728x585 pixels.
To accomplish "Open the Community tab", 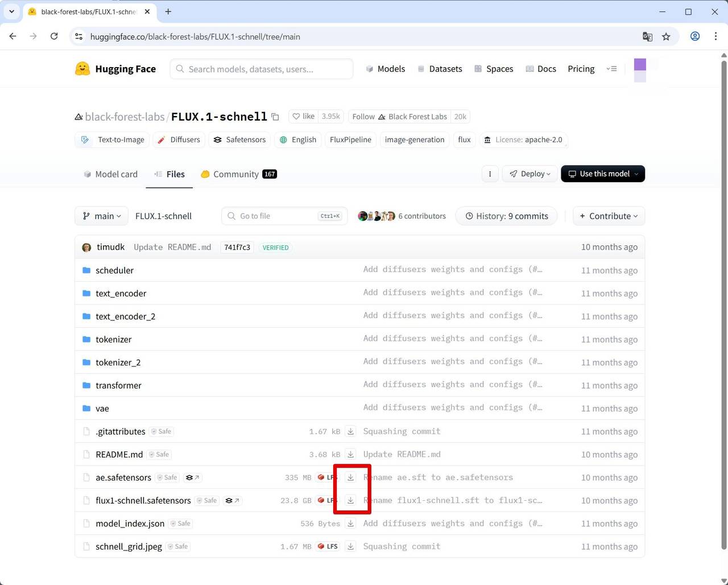I will tap(239, 174).
